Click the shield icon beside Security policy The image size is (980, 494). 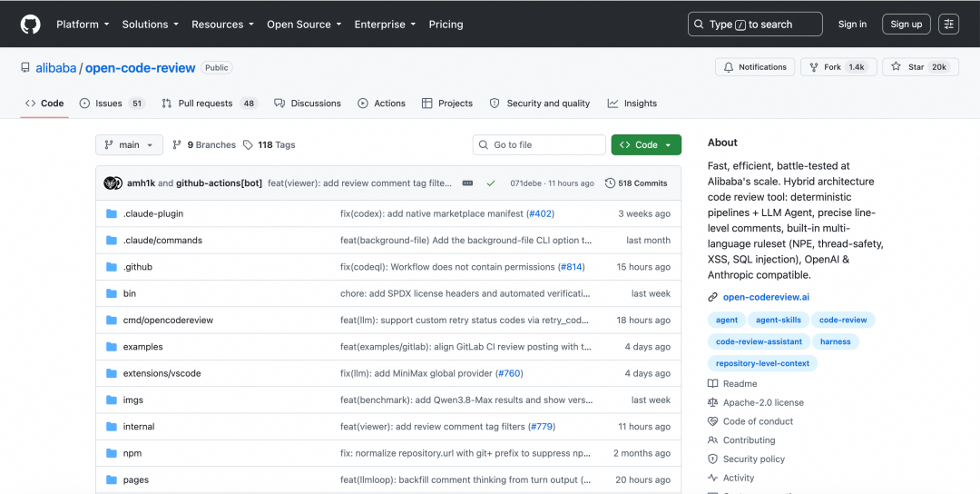(712, 459)
